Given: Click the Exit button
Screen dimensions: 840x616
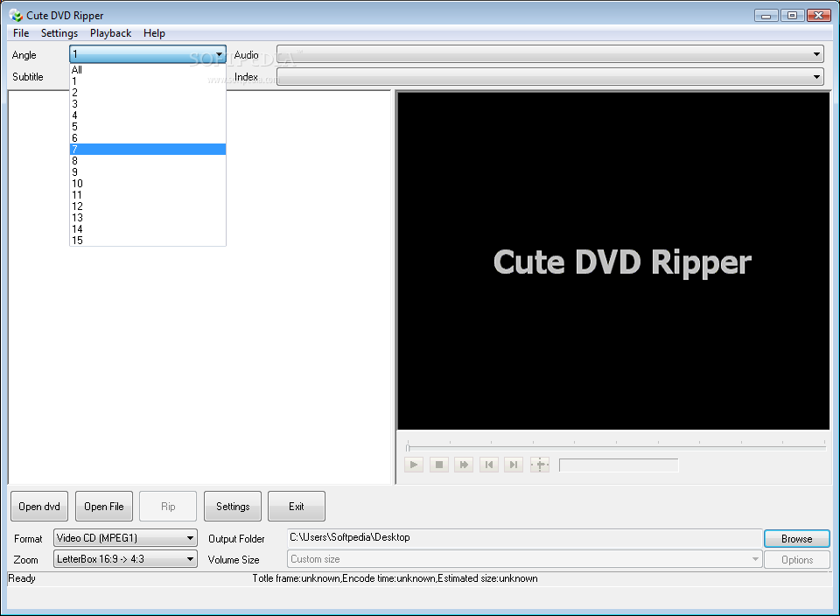Looking at the screenshot, I should pos(297,507).
